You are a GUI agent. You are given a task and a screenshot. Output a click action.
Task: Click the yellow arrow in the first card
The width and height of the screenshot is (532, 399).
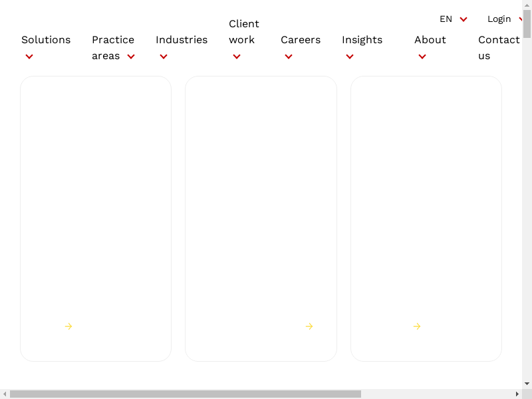coord(68,326)
